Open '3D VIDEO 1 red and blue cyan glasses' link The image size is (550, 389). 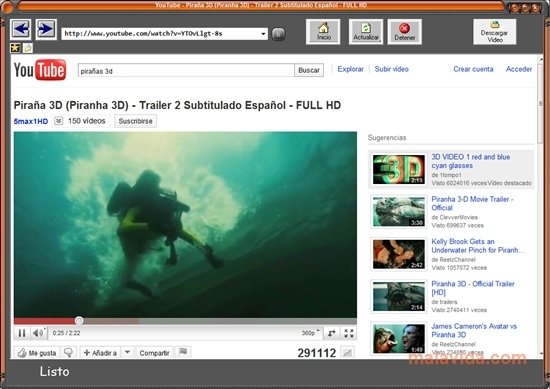tap(470, 161)
